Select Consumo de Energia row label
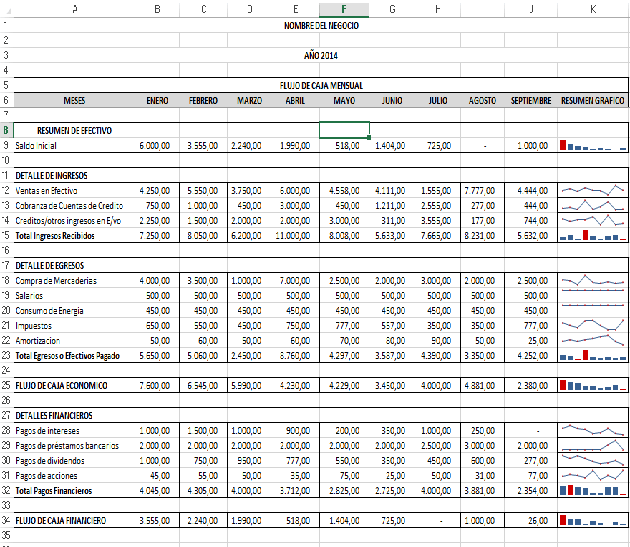The width and height of the screenshot is (630, 547). coord(49,310)
